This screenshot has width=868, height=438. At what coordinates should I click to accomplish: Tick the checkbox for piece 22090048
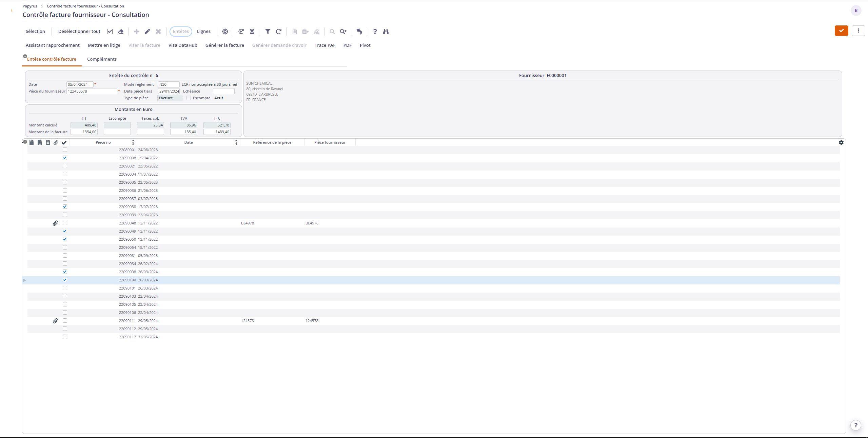point(65,223)
